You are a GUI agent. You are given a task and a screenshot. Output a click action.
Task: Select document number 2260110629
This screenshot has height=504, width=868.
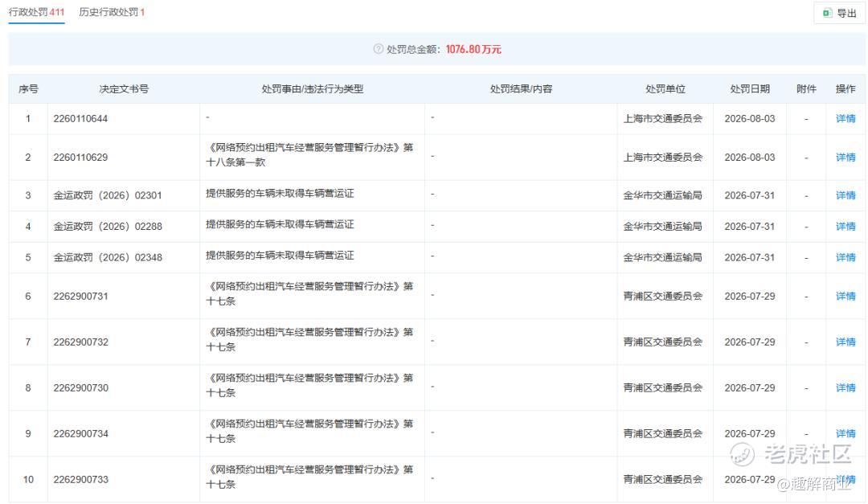click(80, 158)
